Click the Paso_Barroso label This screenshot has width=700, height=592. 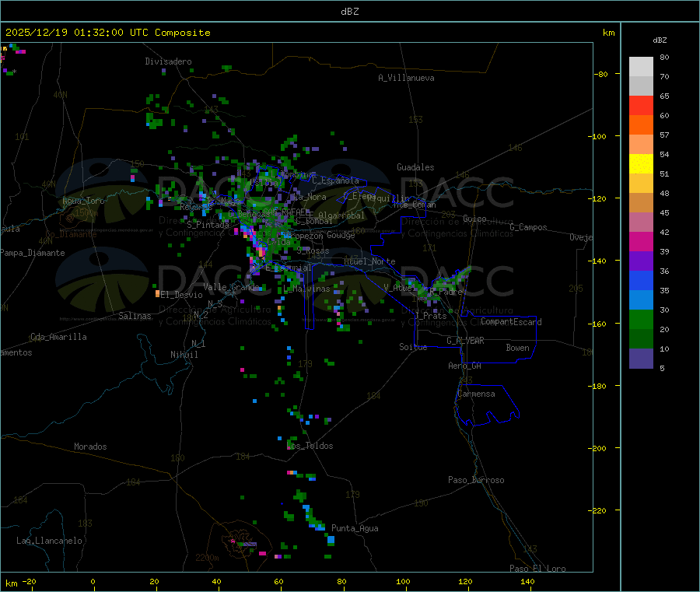pyautogui.click(x=476, y=480)
